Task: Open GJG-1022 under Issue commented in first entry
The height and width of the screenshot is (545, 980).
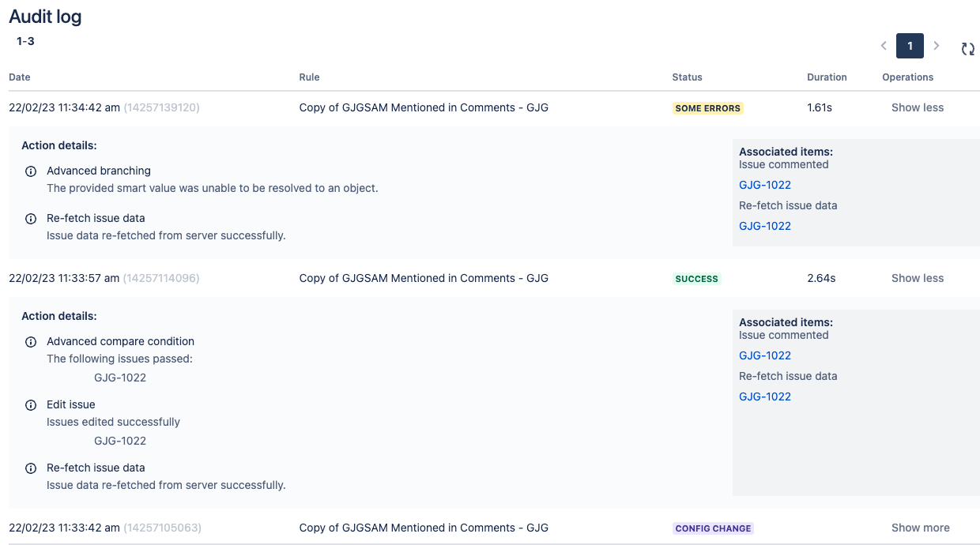Action: [764, 185]
